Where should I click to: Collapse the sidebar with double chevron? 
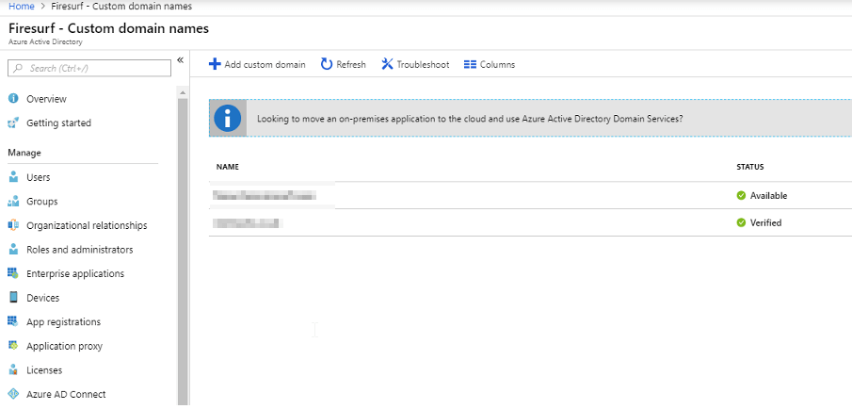click(x=181, y=60)
